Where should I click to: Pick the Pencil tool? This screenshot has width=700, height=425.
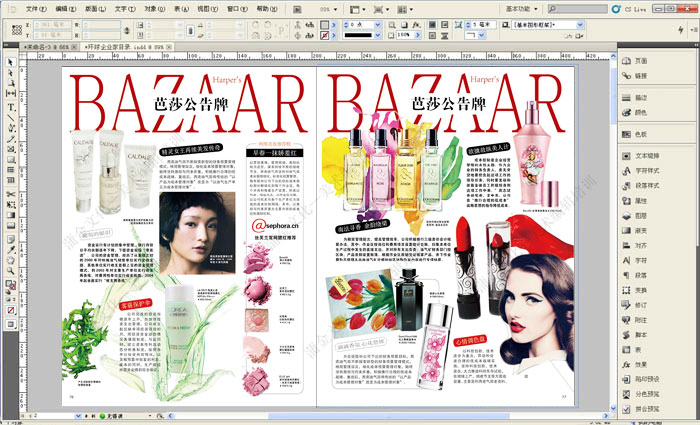(x=11, y=139)
